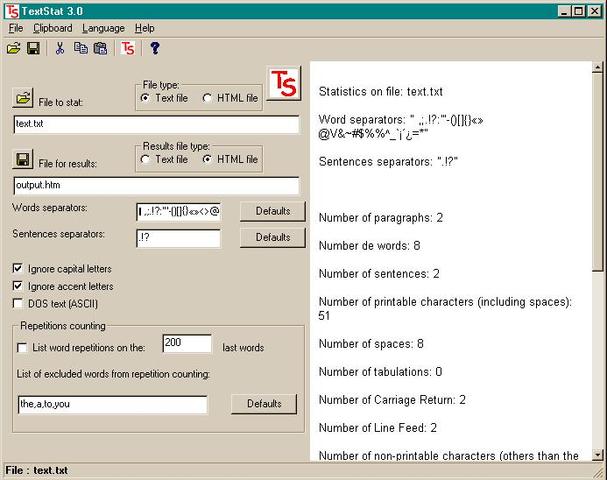Click the small TS run statistics toolbar icon
The width and height of the screenshot is (607, 480).
click(x=128, y=48)
